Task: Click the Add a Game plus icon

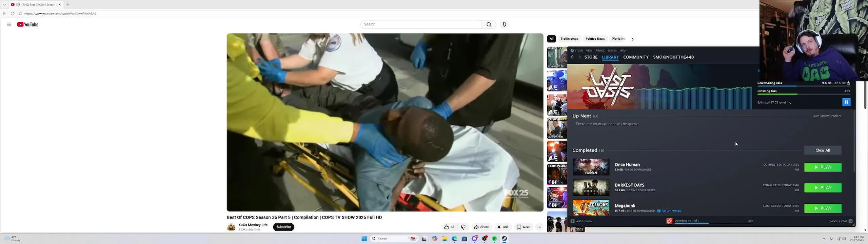Action: coord(573,221)
